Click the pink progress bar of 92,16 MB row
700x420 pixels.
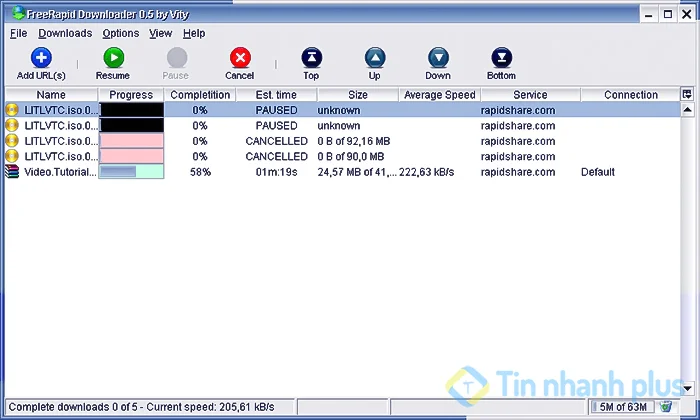pyautogui.click(x=131, y=141)
